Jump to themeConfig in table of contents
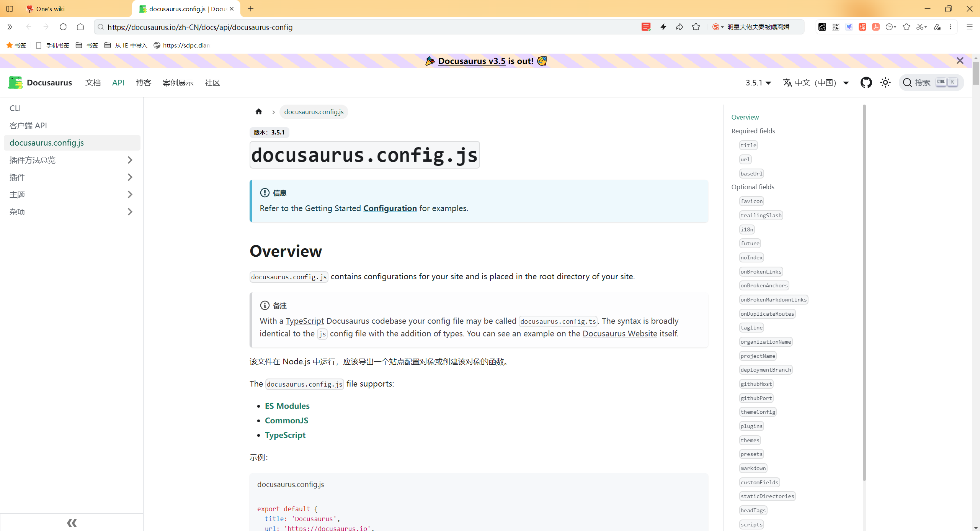Viewport: 980px width, 531px height. (758, 412)
